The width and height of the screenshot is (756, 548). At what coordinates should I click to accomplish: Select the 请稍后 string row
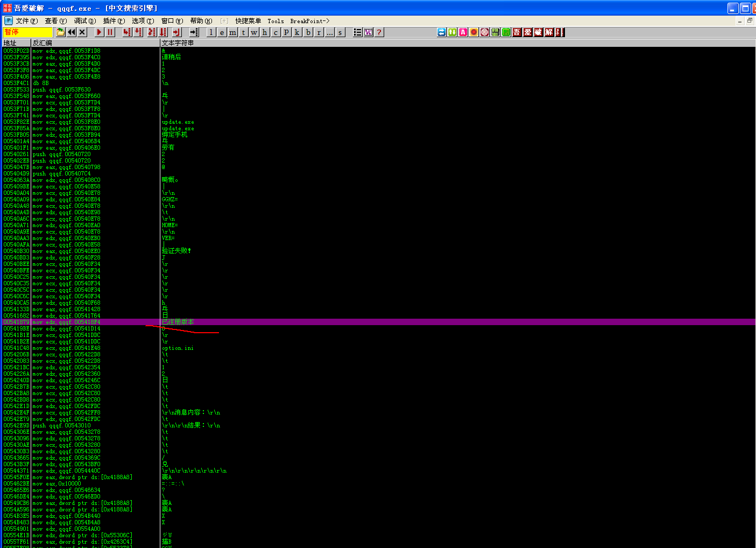(x=378, y=57)
